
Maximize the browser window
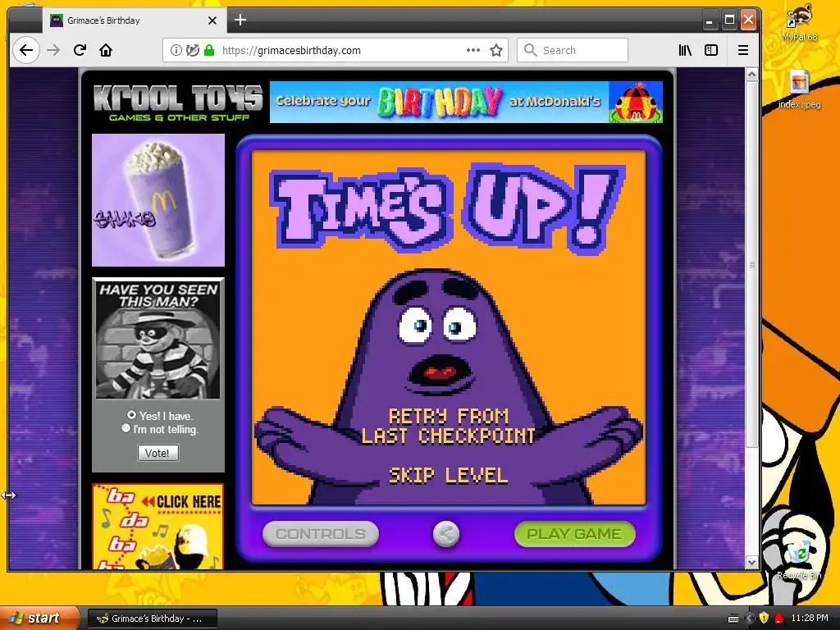(x=729, y=21)
